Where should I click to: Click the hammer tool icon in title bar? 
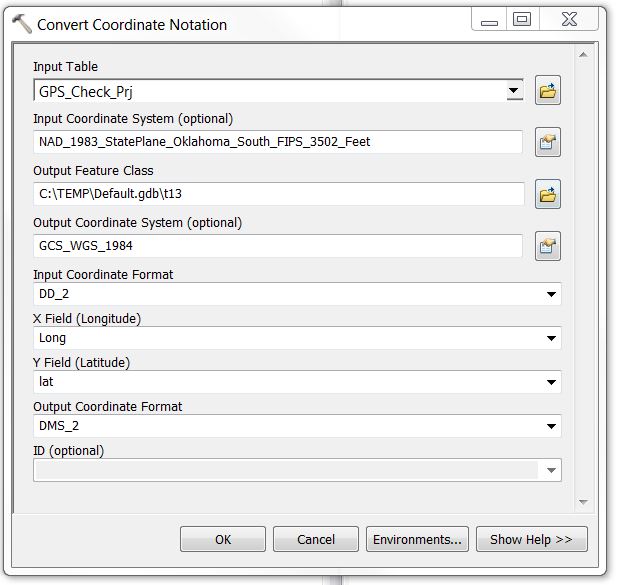pyautogui.click(x=21, y=24)
